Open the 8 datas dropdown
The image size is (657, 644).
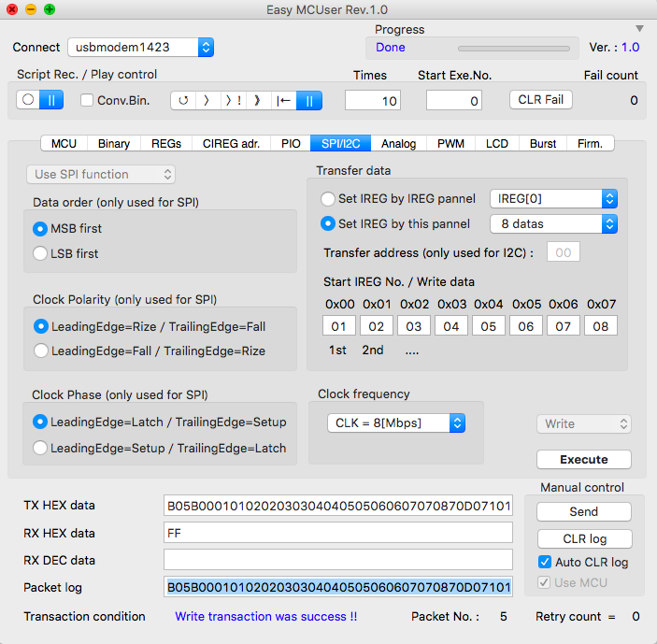(x=553, y=223)
